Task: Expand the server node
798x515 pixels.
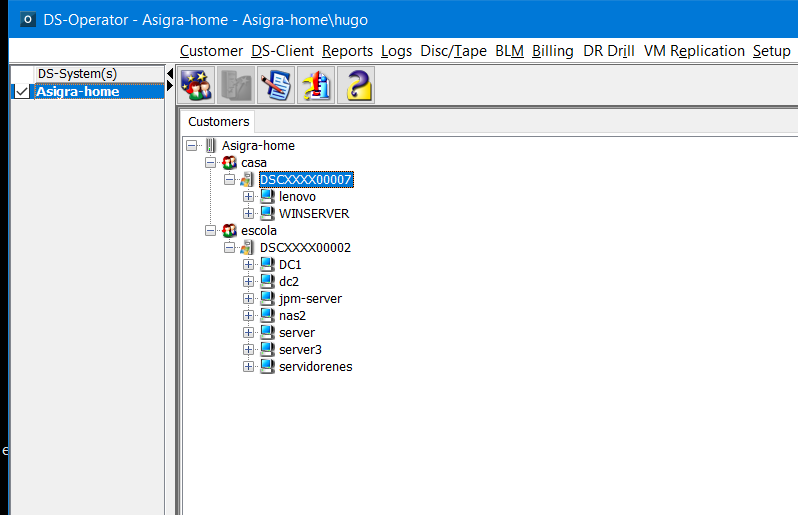Action: pos(248,333)
